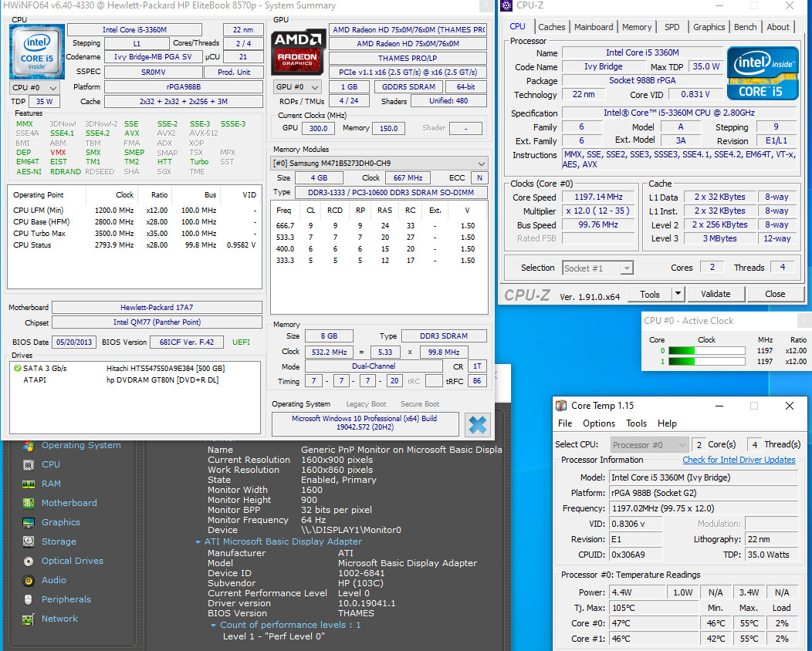Click the Tools button in CPU-Z
Viewport: 812px width, 651px height.
coord(649,294)
